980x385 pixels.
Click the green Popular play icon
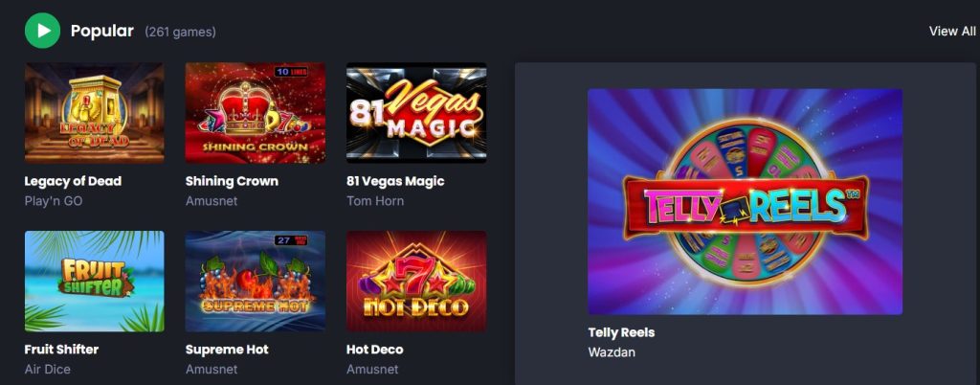pos(42,31)
